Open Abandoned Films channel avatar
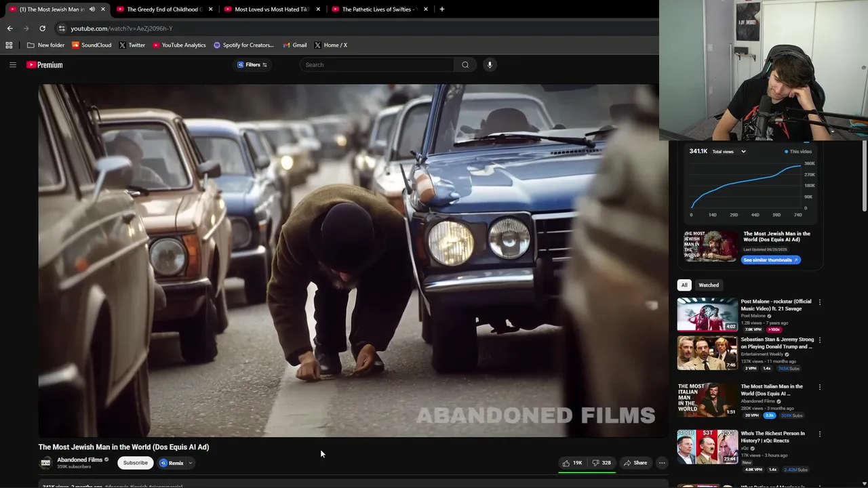Screen dimensions: 868x488 tap(45, 463)
